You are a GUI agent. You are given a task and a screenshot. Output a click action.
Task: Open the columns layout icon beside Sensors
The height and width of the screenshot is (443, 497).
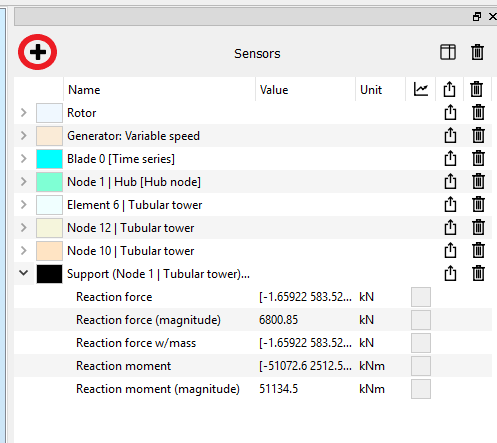click(x=448, y=52)
